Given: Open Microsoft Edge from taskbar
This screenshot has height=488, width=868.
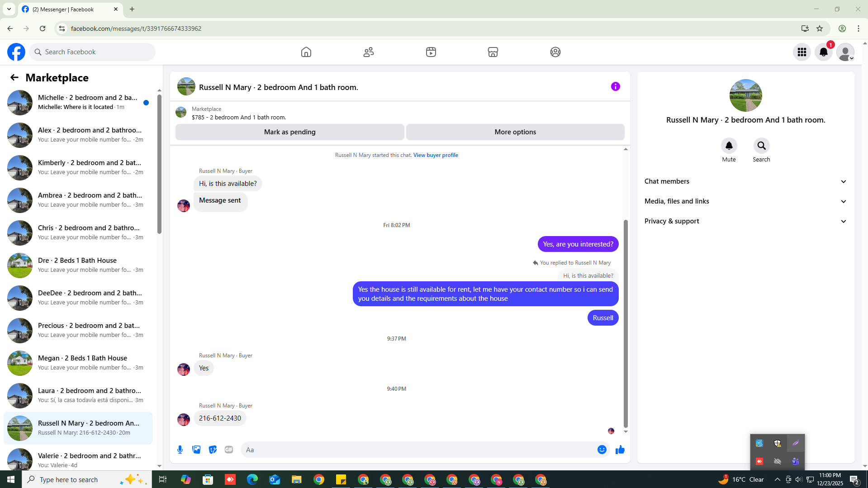Looking at the screenshot, I should (252, 479).
